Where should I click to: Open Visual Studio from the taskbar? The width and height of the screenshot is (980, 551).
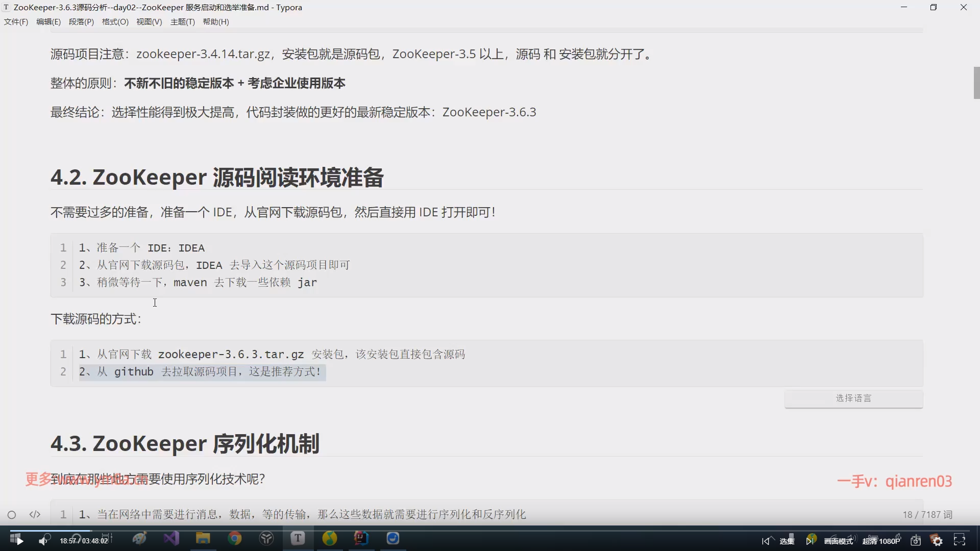point(171,538)
